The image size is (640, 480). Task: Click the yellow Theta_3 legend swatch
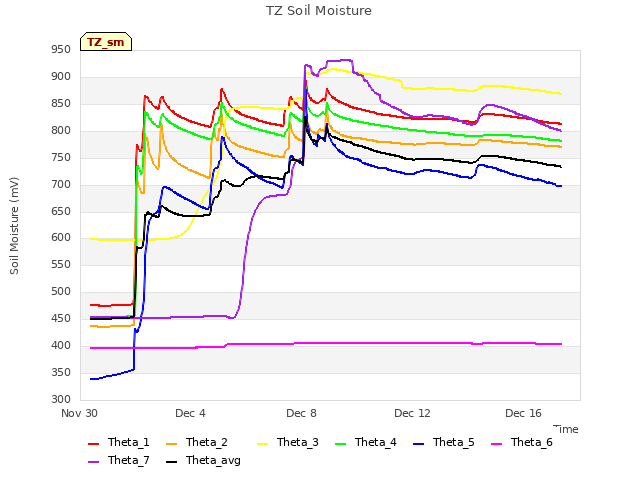(262, 444)
